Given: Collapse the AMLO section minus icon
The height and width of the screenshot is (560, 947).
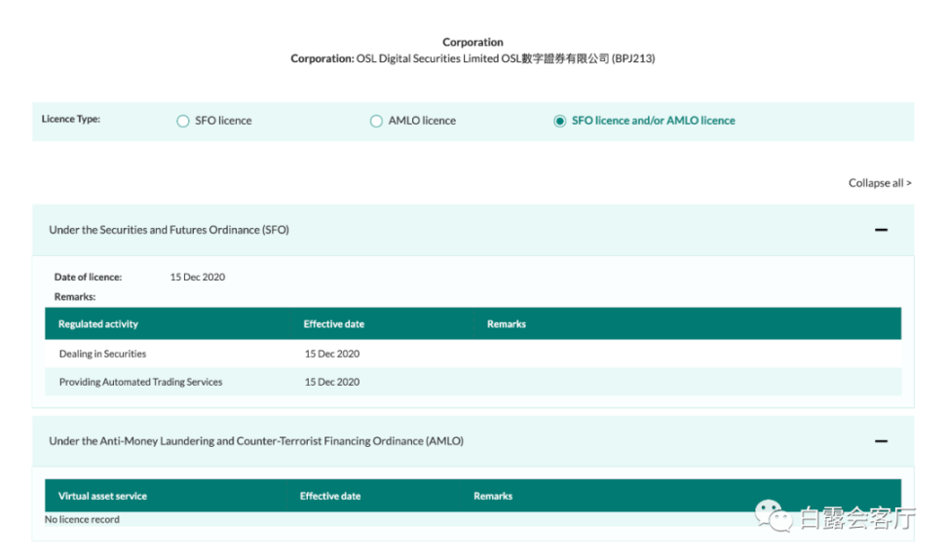Looking at the screenshot, I should pos(881,441).
